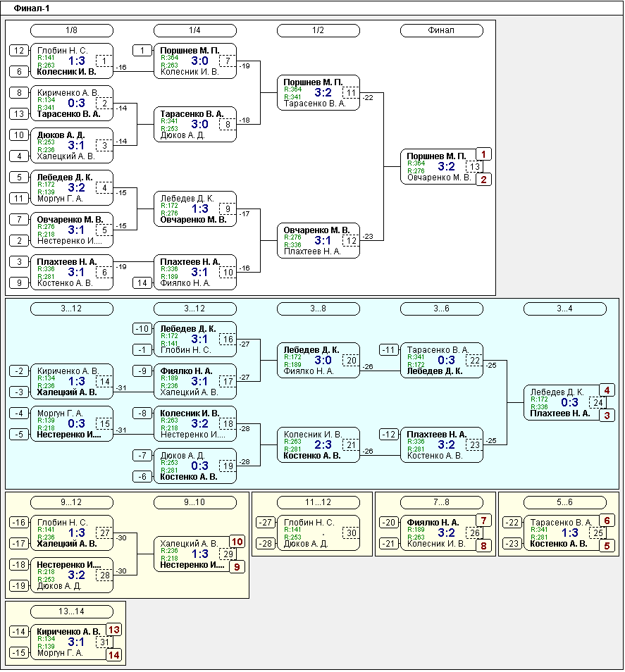Click red place badge 1 for Поршнев
Viewport: 625px width, 672px height.
tap(483, 154)
